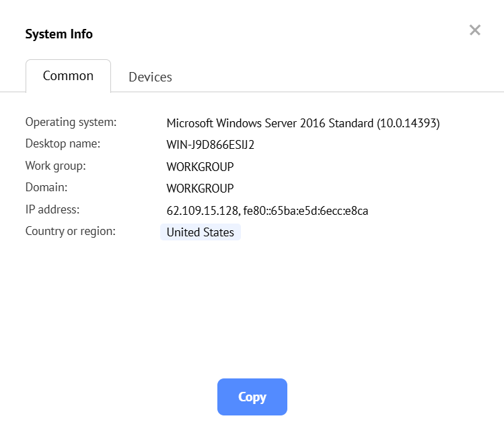
Task: Click the Domain label
Action: pos(46,187)
